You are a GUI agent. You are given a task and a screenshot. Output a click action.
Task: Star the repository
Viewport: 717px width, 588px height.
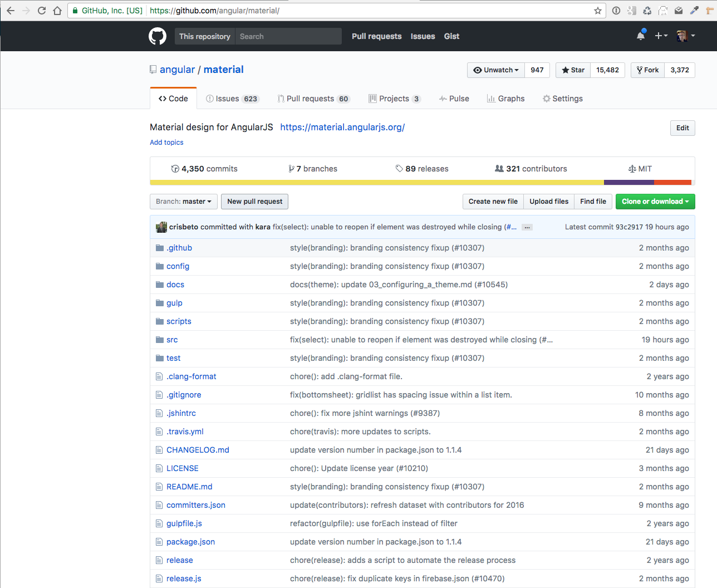pyautogui.click(x=573, y=70)
